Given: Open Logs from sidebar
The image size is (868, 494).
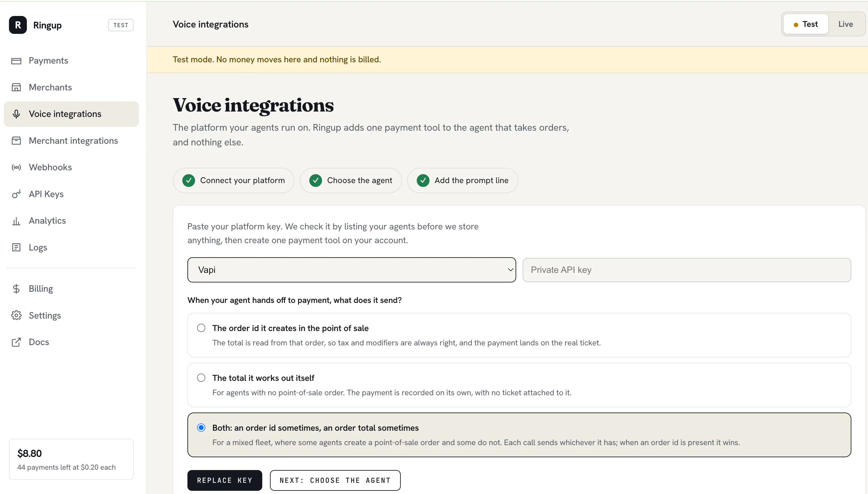Looking at the screenshot, I should tap(71, 247).
